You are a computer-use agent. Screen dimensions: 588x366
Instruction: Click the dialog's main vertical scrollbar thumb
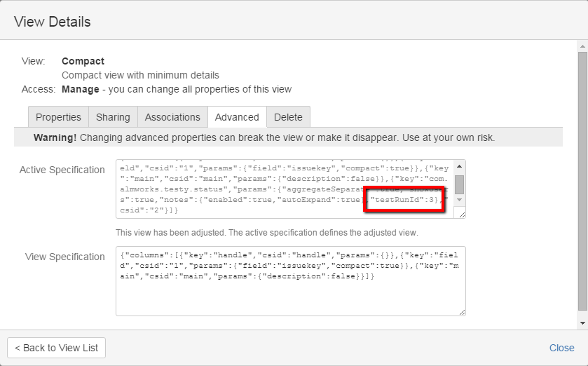(582, 182)
